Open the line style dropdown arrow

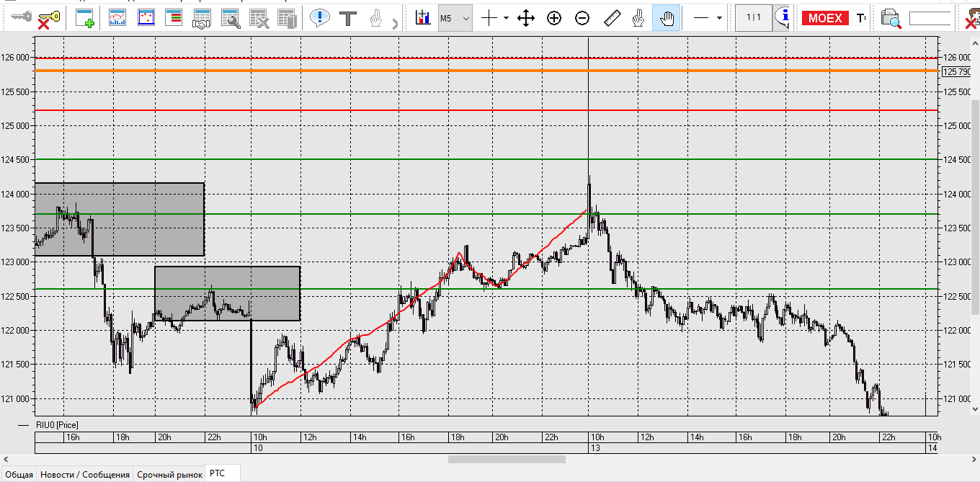point(719,18)
